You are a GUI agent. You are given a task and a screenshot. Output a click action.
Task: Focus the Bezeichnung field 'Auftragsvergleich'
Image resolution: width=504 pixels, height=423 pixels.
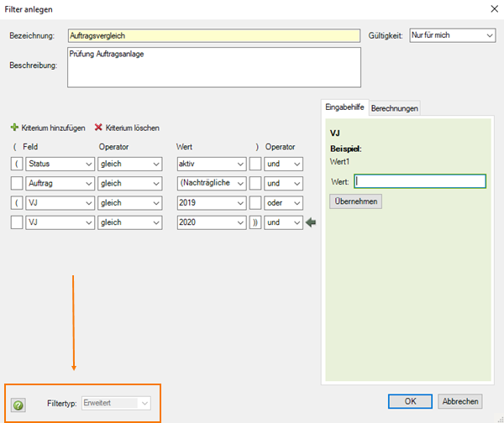214,35
